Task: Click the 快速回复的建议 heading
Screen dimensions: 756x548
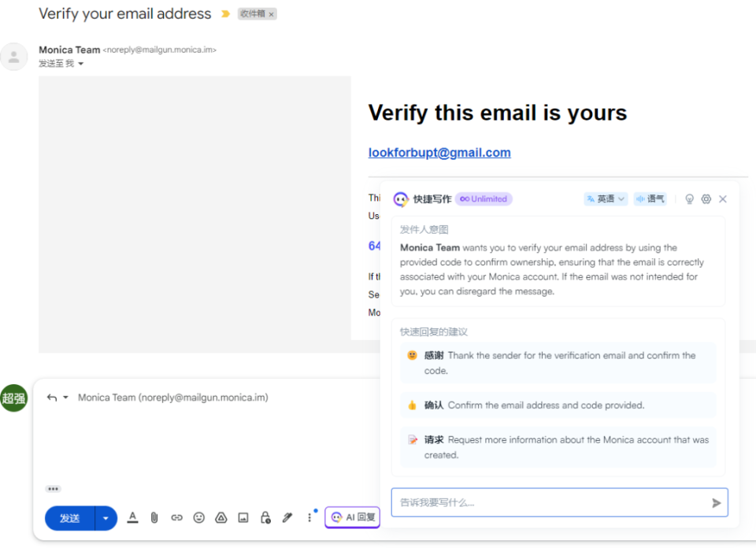Action: tap(433, 331)
